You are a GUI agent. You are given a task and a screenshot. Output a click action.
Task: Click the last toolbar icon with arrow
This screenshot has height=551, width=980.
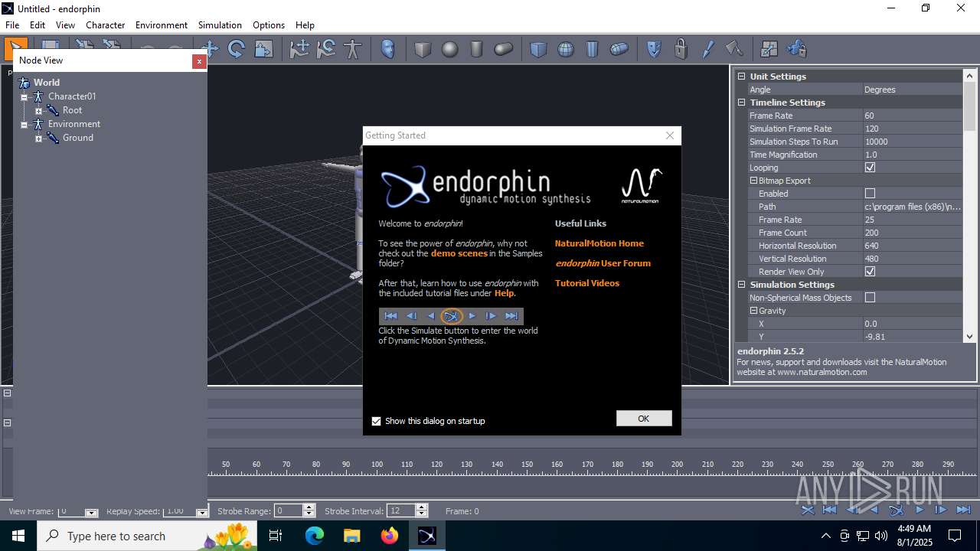coord(796,50)
